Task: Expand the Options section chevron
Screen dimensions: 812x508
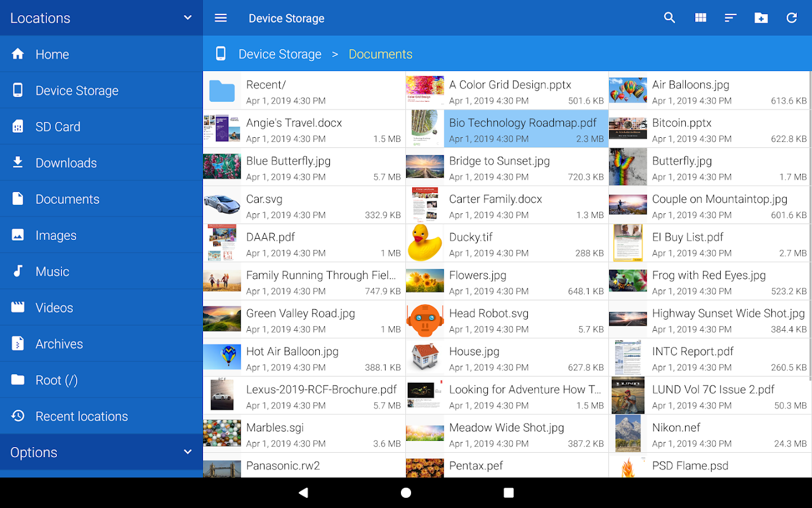Action: pos(188,452)
